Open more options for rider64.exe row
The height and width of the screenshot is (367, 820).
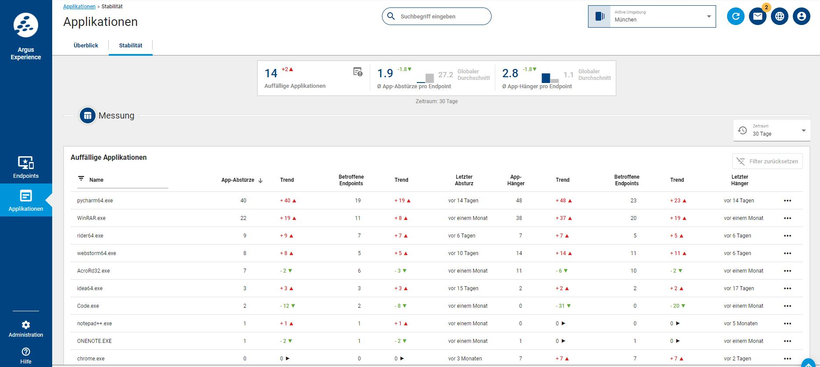coord(787,236)
